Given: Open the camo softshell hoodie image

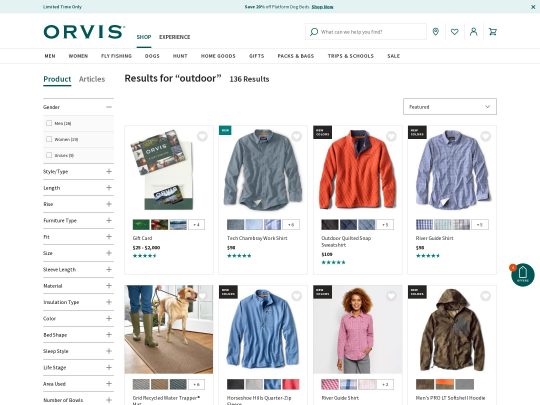Looking at the screenshot, I should click(452, 330).
